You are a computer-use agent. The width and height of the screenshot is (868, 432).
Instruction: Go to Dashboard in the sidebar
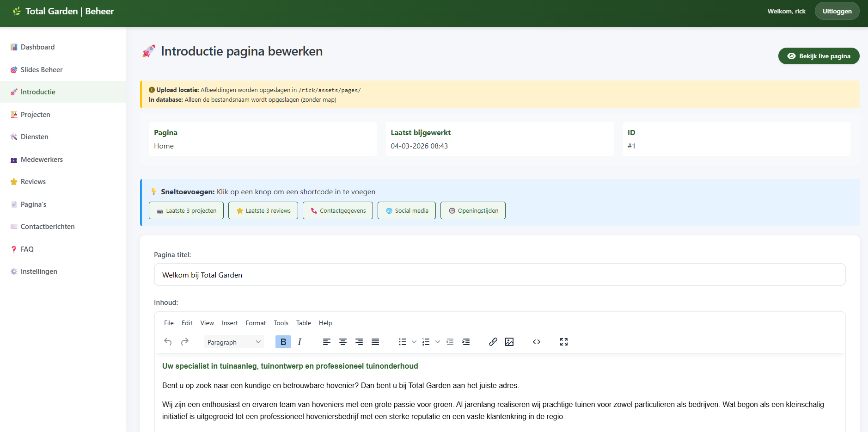pos(63,47)
